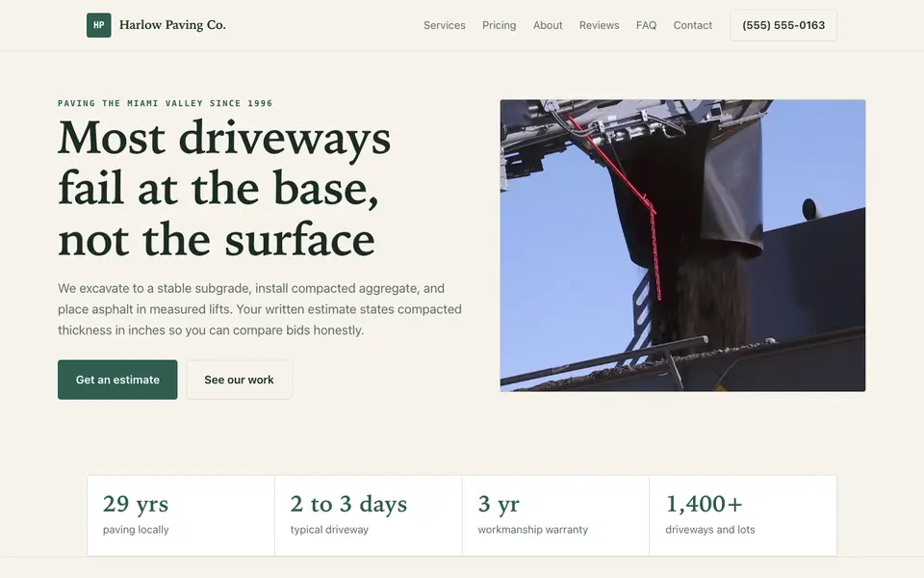Go to Services in the navigation
This screenshot has width=924, height=578.
tap(445, 25)
